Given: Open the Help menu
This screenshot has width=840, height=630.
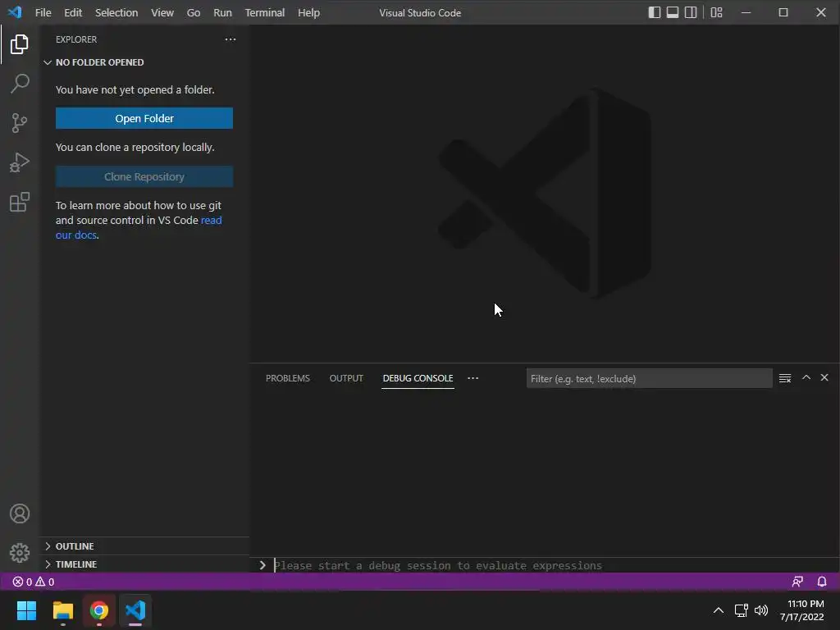Looking at the screenshot, I should tap(308, 12).
